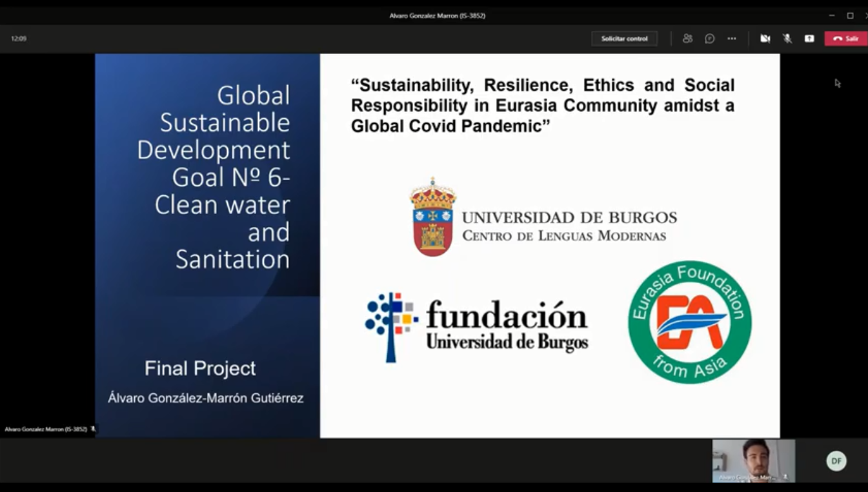Click the 'Final Project' slide text
The width and height of the screenshot is (868, 492).
200,368
